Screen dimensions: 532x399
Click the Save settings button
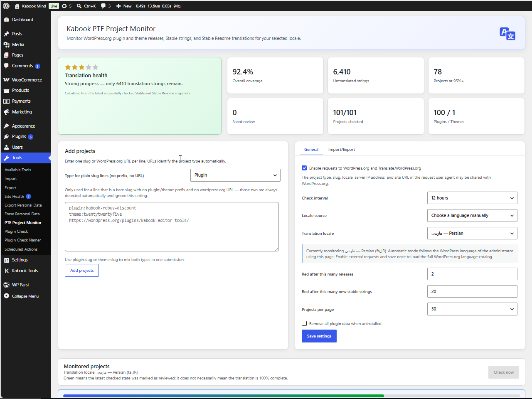click(319, 336)
